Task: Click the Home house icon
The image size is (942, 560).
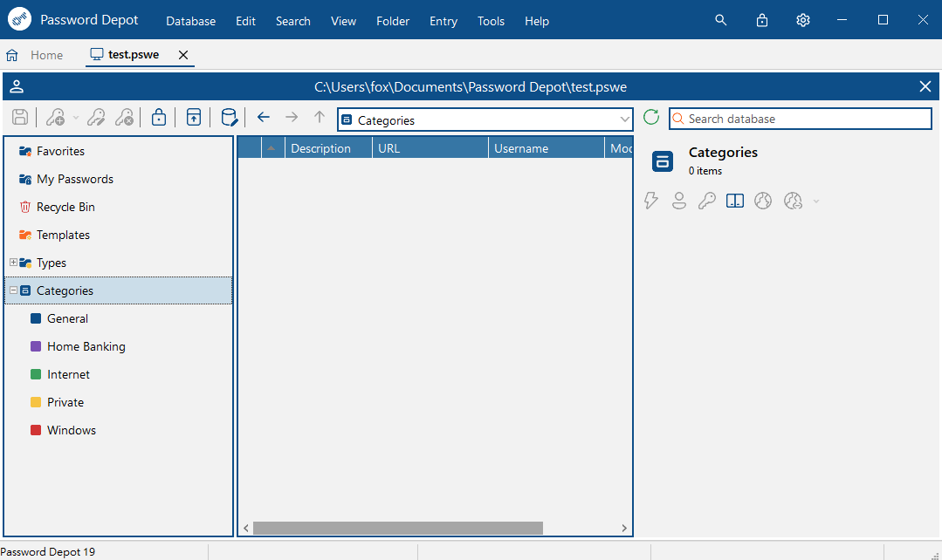Action: click(x=12, y=55)
